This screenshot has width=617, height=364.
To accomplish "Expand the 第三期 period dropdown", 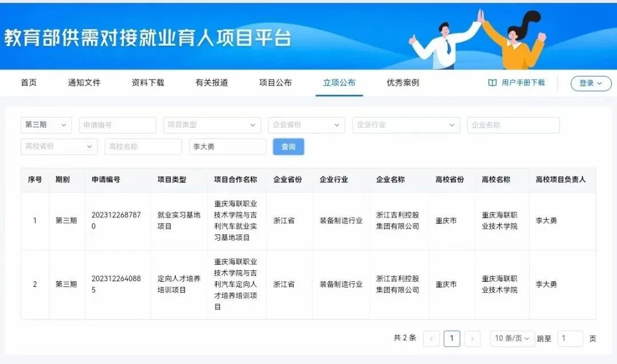I will [46, 125].
